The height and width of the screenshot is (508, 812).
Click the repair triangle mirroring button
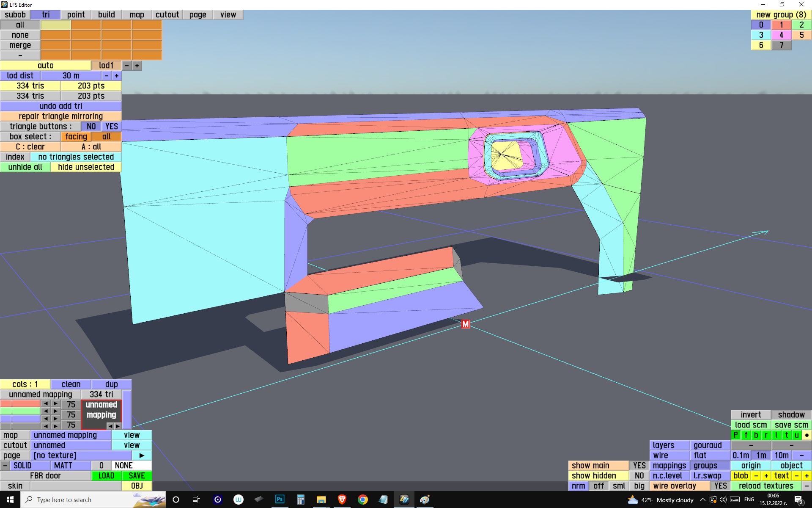[x=60, y=116]
